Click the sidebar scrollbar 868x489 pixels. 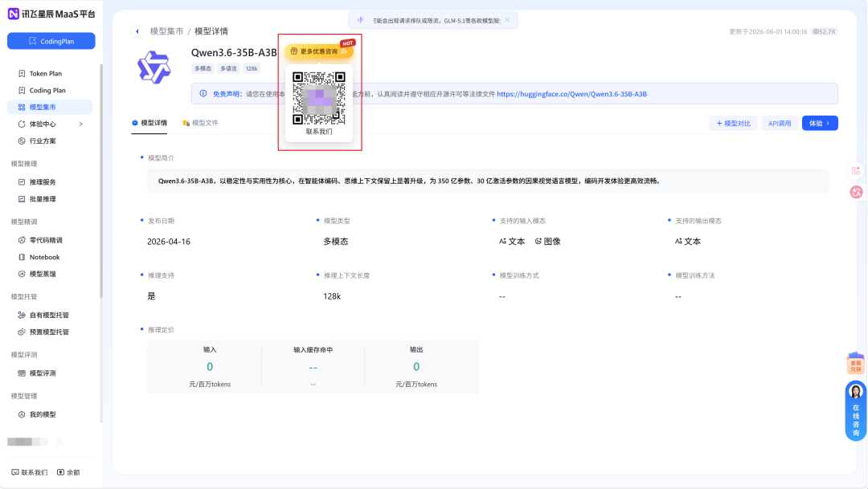coord(101,180)
